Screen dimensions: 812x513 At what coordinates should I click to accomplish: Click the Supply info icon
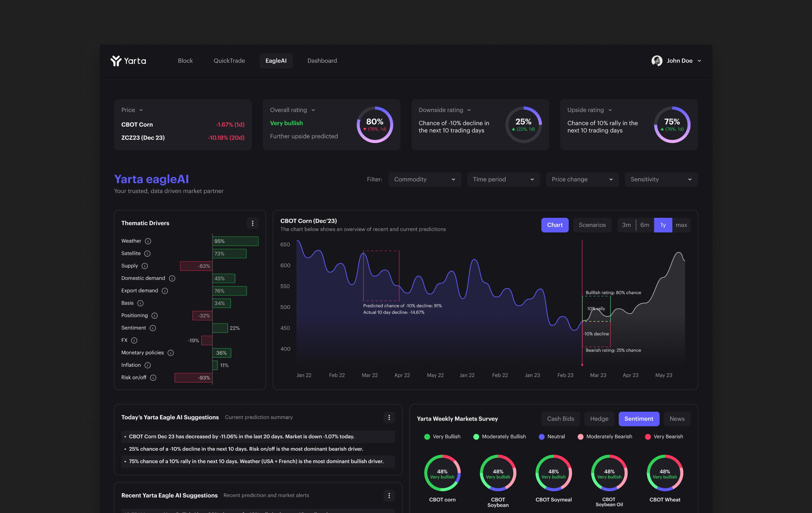tap(145, 266)
